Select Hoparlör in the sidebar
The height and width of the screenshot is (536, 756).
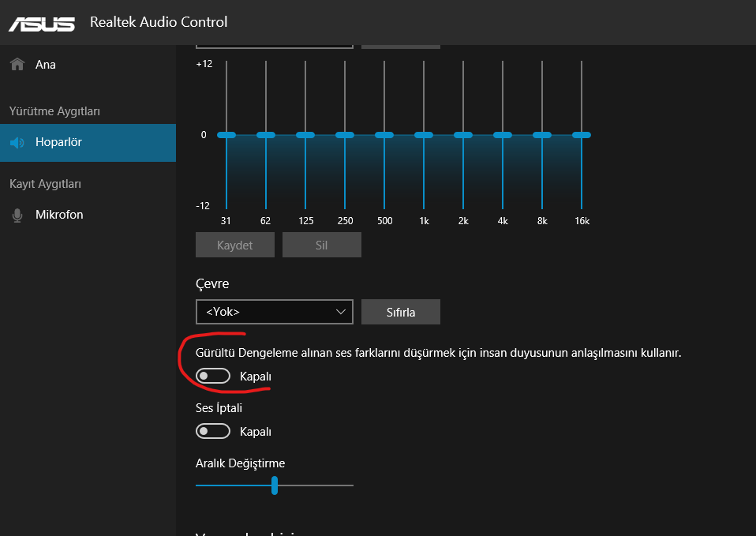click(58, 143)
